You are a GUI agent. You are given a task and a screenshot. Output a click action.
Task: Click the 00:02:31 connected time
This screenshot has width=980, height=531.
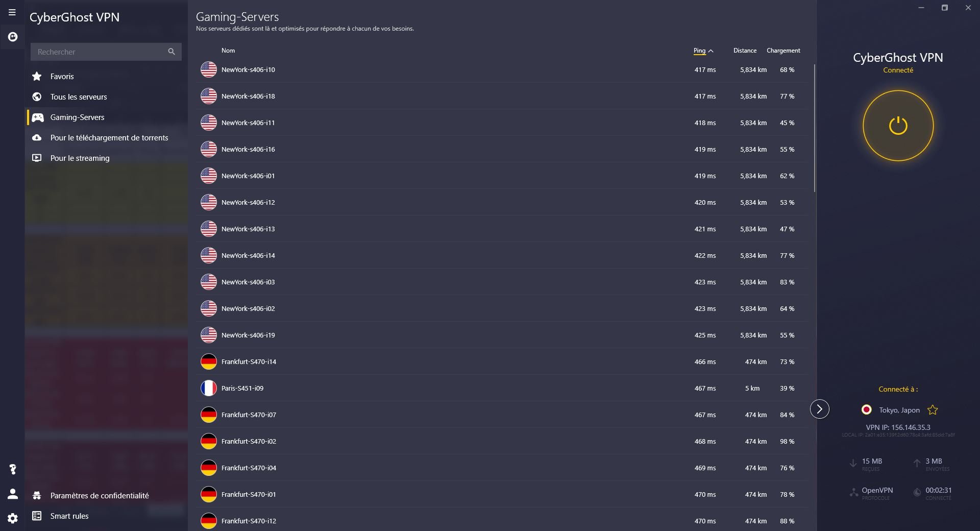[x=939, y=490]
